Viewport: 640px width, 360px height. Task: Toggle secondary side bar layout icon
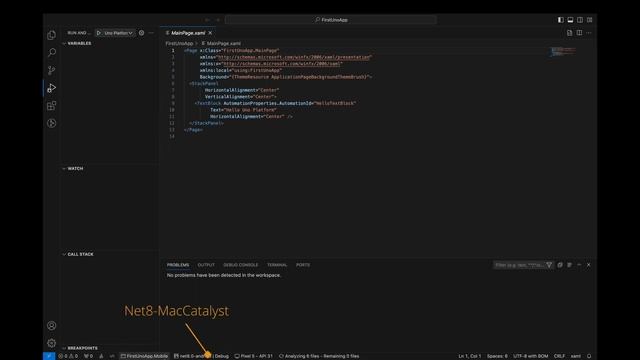pos(580,20)
